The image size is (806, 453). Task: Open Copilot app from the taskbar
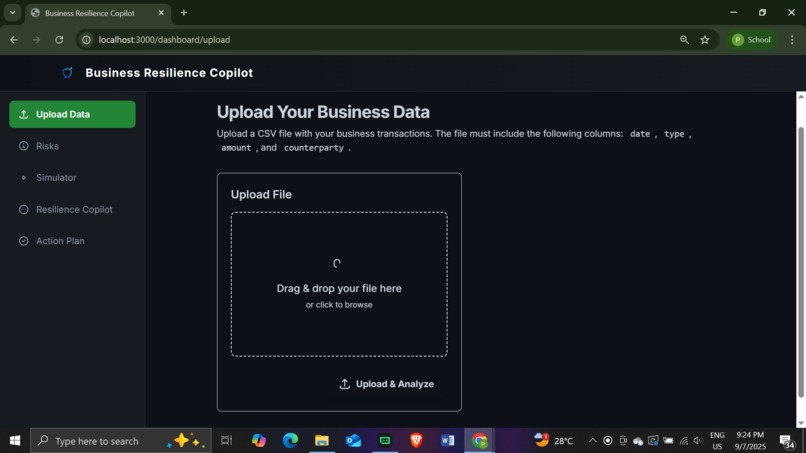click(259, 441)
